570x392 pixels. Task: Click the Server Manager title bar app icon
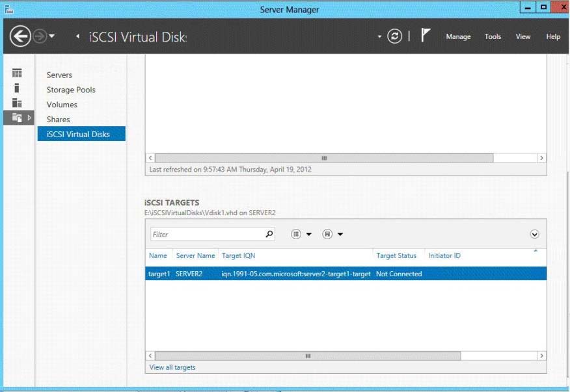point(8,8)
